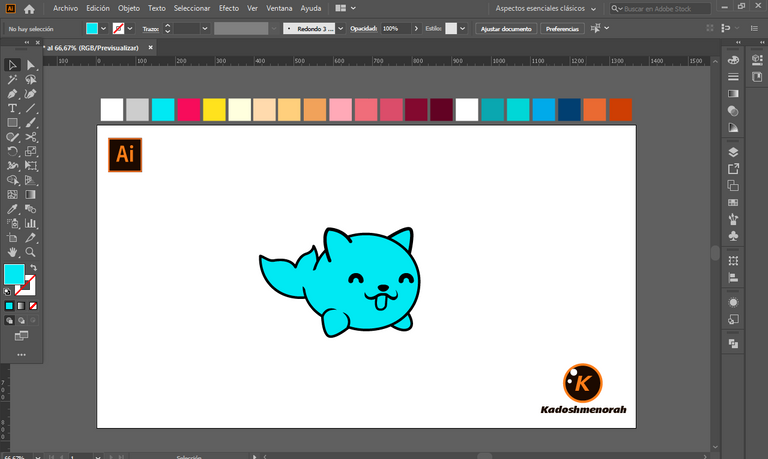The image size is (768, 459).
Task: Select the Zoom tool
Action: click(x=31, y=252)
